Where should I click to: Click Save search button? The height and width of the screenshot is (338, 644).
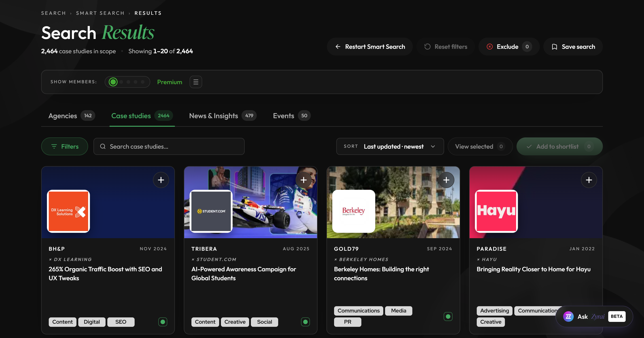click(573, 47)
